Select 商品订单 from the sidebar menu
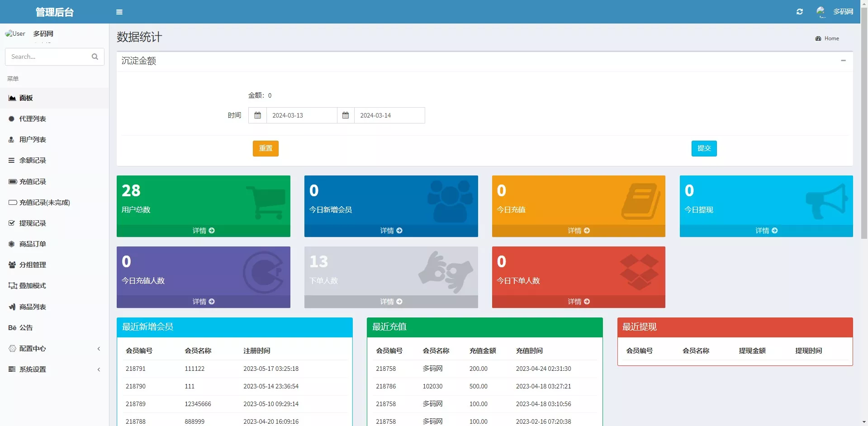The width and height of the screenshot is (868, 426). coord(33,244)
